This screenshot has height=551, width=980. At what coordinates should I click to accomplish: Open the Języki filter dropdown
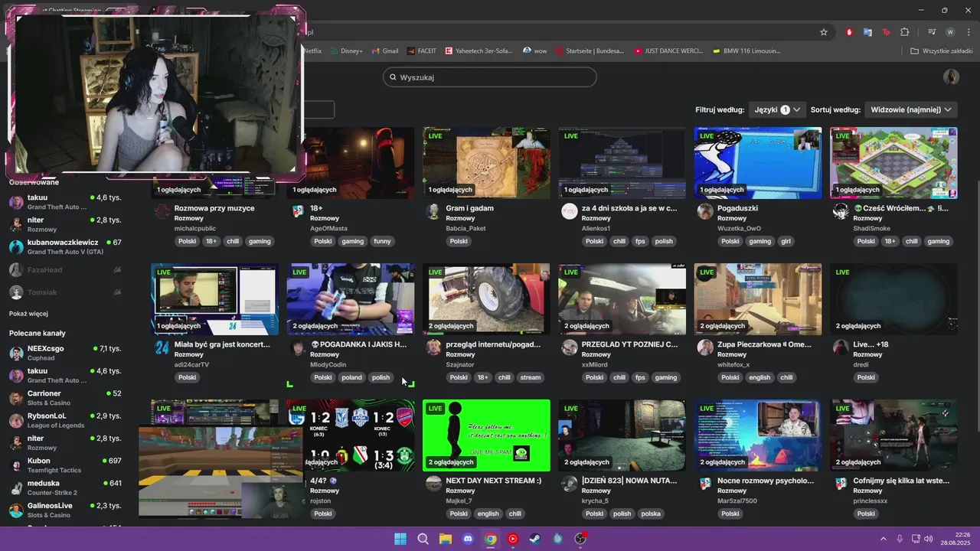pos(777,109)
